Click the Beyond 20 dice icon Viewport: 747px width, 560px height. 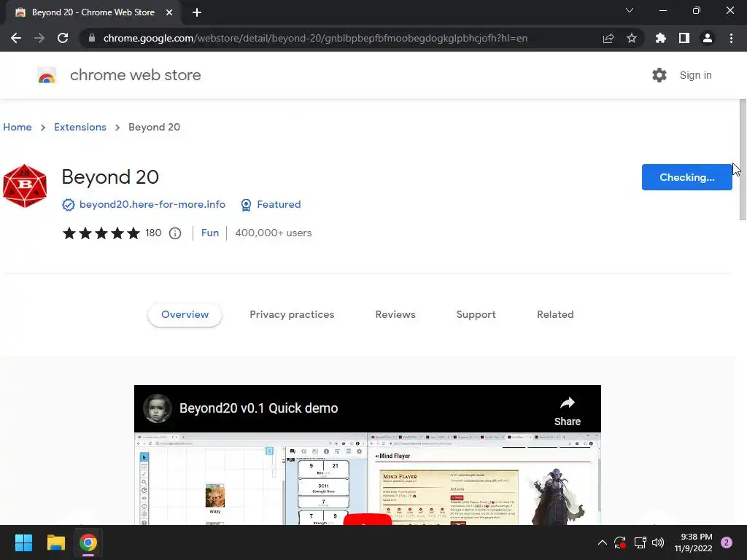click(25, 186)
